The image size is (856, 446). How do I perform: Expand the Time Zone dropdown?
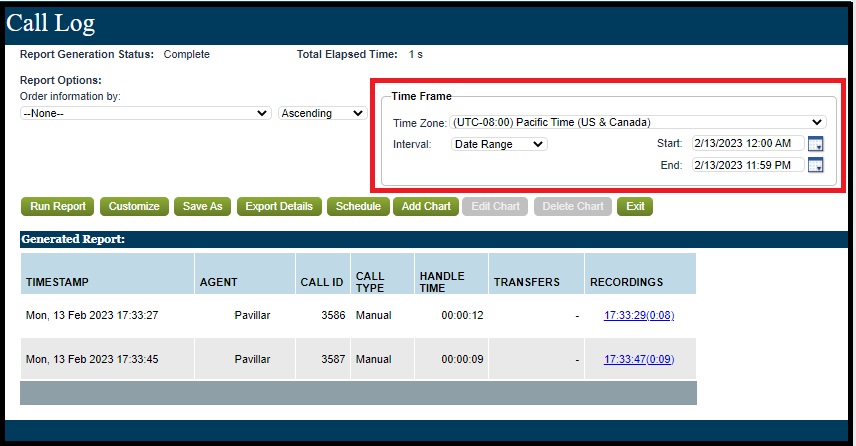[638, 122]
